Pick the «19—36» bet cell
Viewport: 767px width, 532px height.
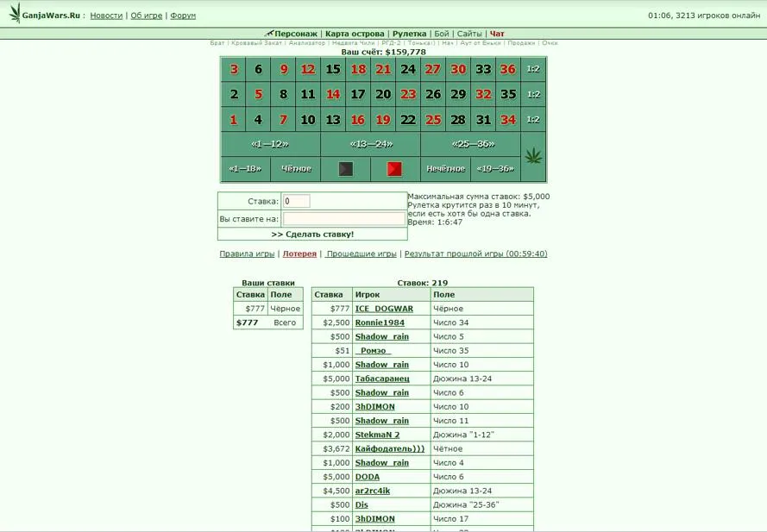(x=495, y=169)
